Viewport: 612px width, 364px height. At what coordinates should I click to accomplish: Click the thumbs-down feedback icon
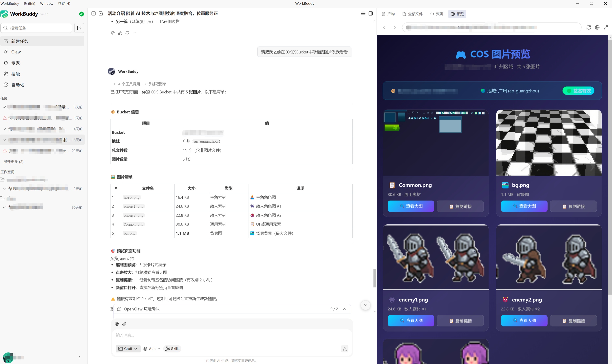click(x=127, y=33)
